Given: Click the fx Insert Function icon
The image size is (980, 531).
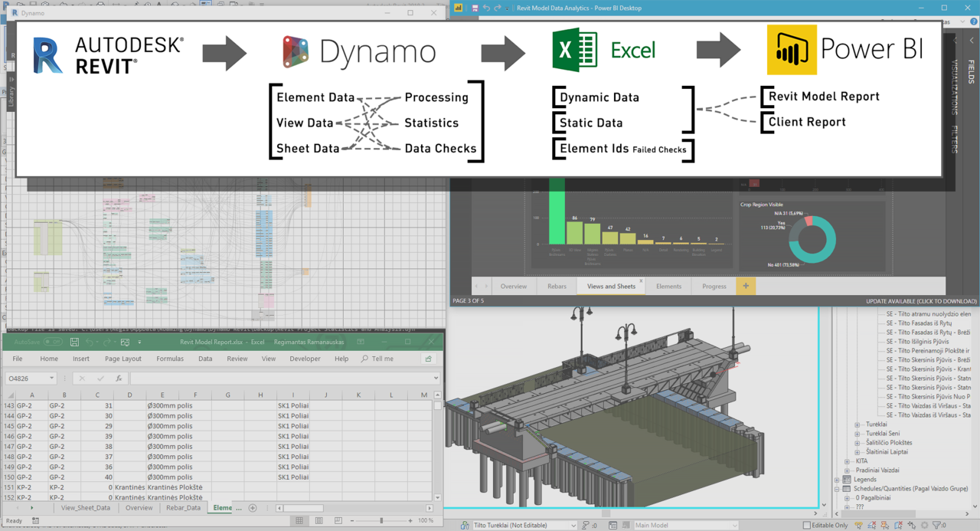Looking at the screenshot, I should [119, 379].
